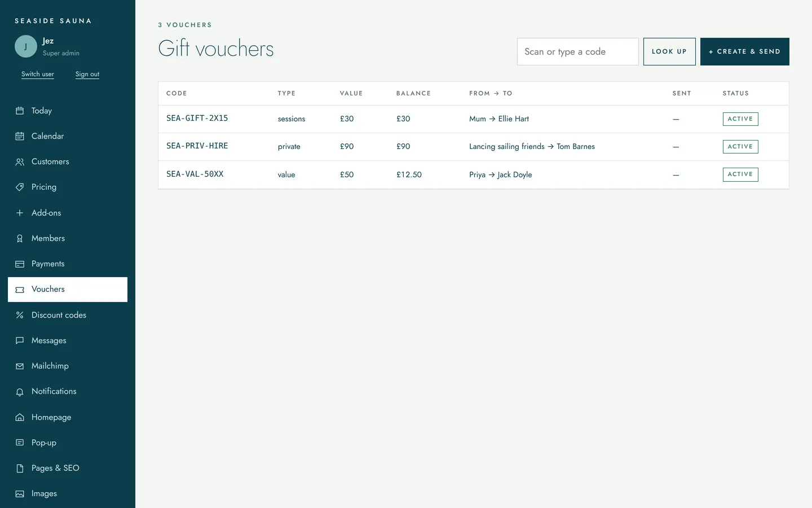This screenshot has height=508, width=812.
Task: Open the Discount codes page
Action: click(68, 315)
